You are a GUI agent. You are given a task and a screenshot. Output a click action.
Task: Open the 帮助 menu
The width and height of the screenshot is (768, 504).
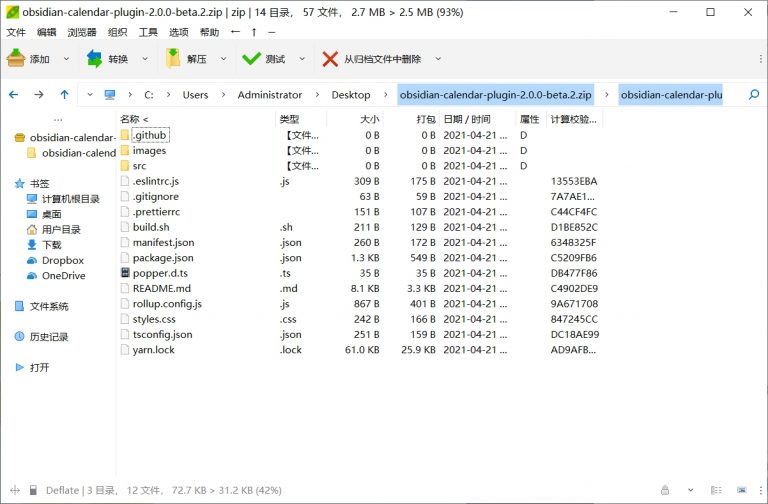pyautogui.click(x=209, y=32)
